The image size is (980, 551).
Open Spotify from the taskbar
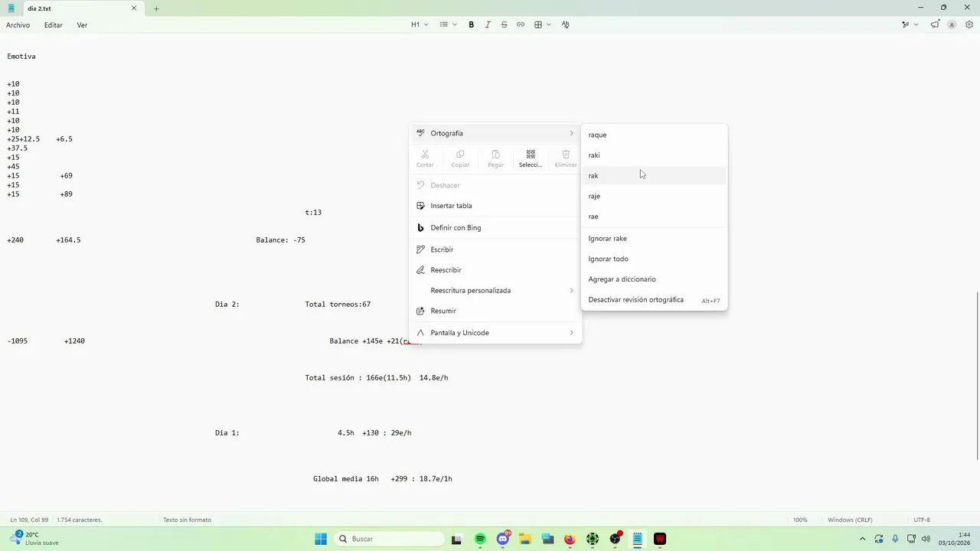point(480,539)
